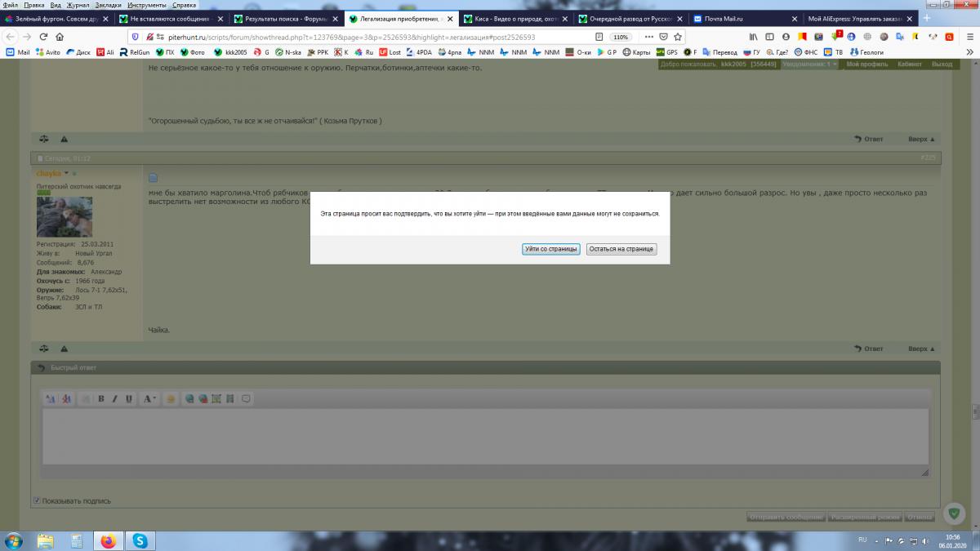Show more bookmarks with the overflow chevron

[x=969, y=52]
